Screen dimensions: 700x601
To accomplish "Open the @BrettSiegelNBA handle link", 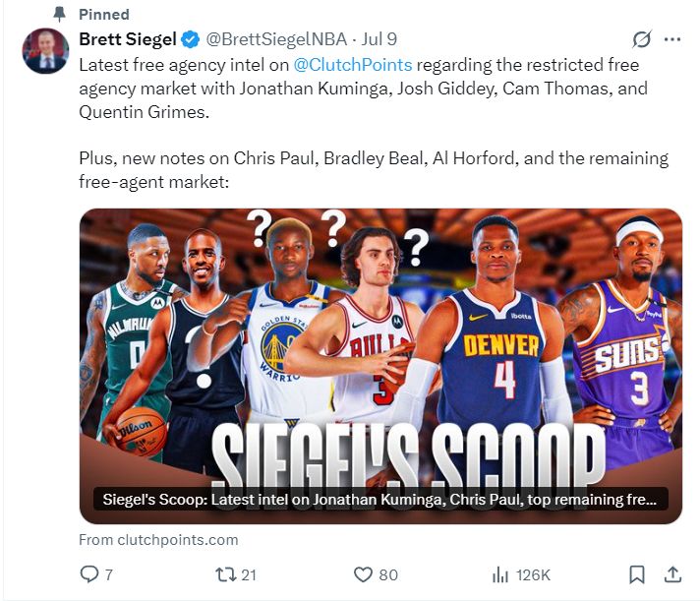I will (x=276, y=39).
